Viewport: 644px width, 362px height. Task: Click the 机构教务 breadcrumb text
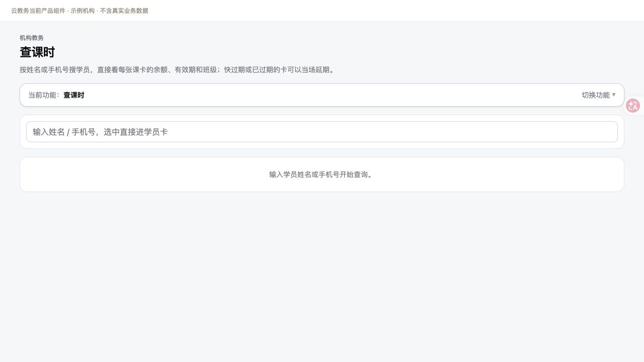(32, 38)
